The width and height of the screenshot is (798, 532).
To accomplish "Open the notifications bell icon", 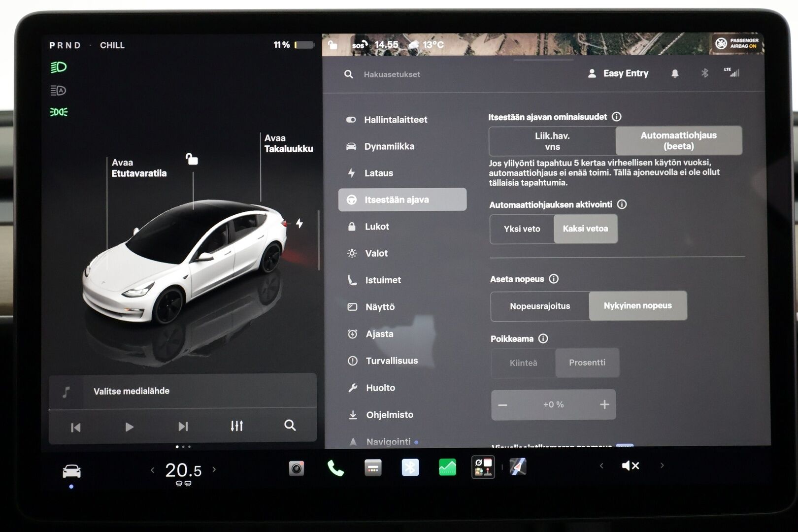I will click(x=675, y=73).
